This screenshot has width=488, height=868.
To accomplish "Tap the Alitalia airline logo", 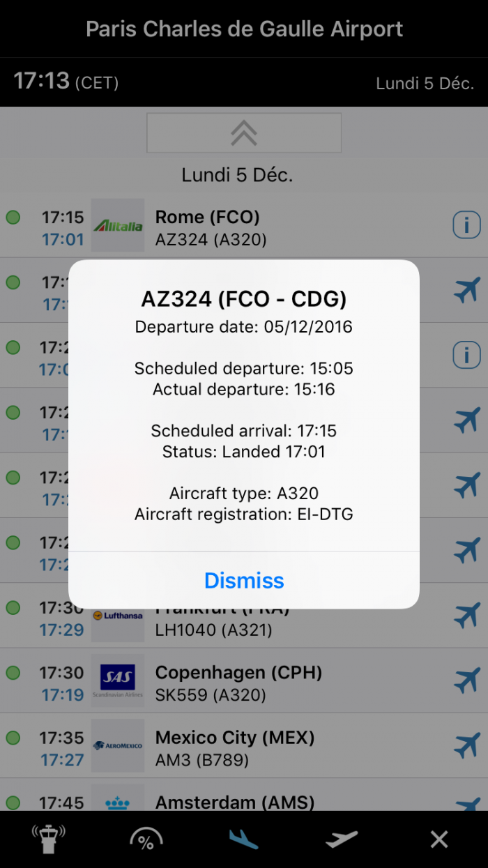I will tap(118, 225).
